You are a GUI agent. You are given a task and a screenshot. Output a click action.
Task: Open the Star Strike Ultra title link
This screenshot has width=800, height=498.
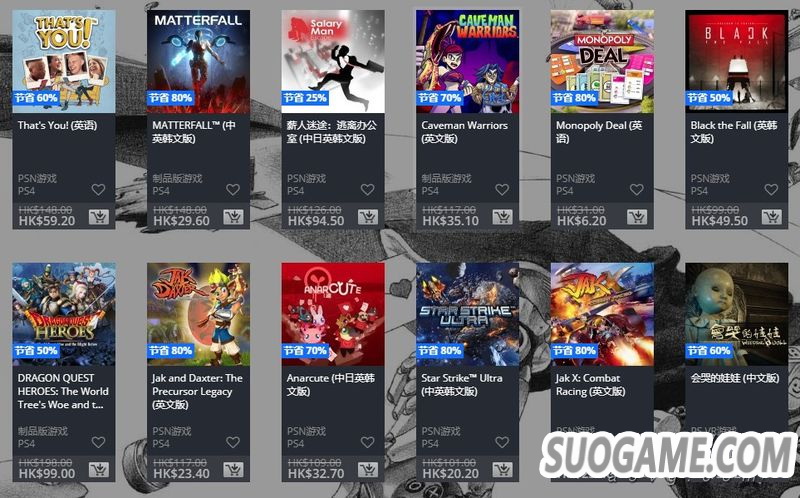point(462,385)
